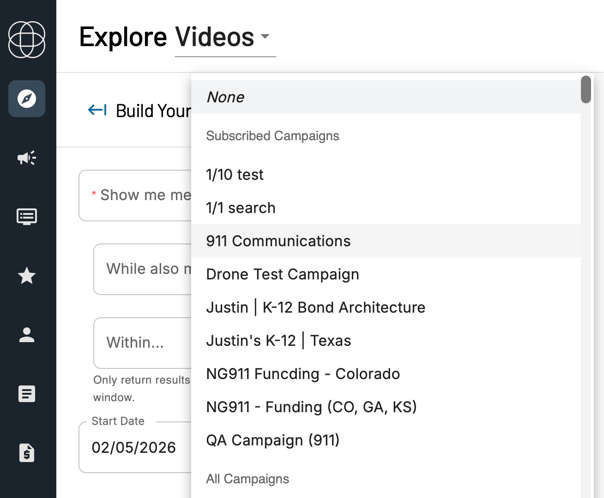Click the back arrow beside Build Your
The image size is (604, 498).
(97, 110)
